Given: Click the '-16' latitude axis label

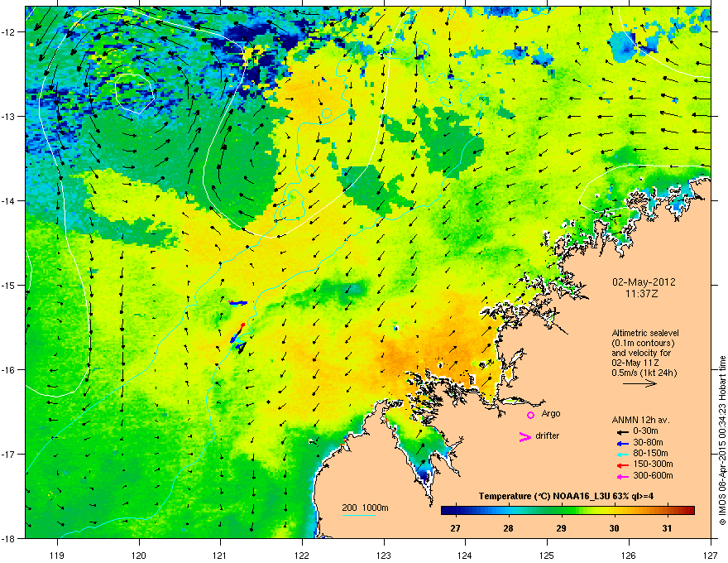Looking at the screenshot, I should [x=10, y=370].
